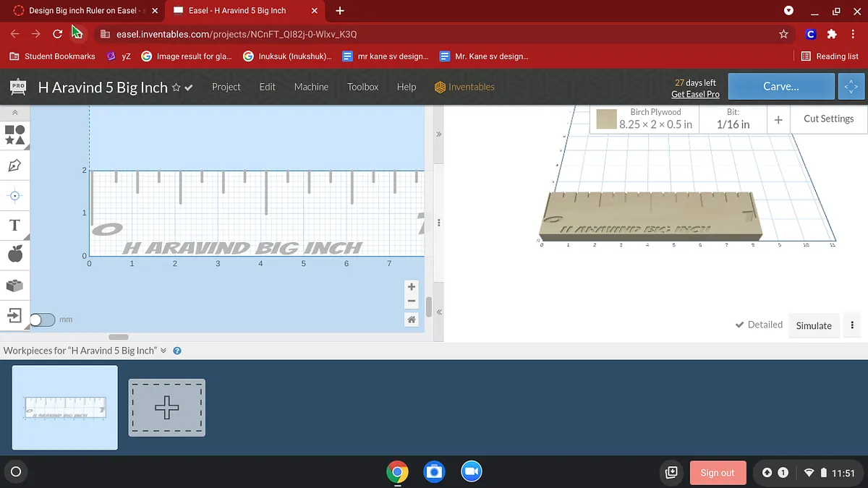Choose the Text tool
Screen dimensions: 868x488
point(14,225)
